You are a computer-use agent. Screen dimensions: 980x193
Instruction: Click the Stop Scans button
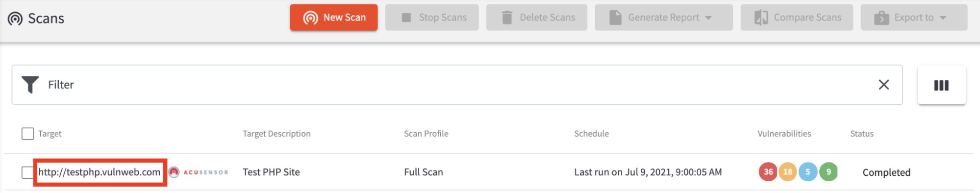pos(431,18)
